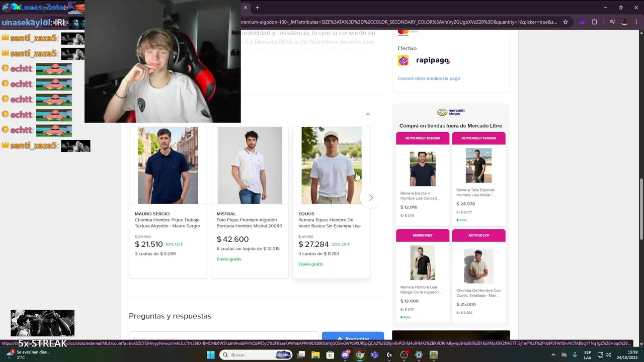Open the Chrome profile avatar
This screenshot has height=362, width=644.
pos(624,22)
